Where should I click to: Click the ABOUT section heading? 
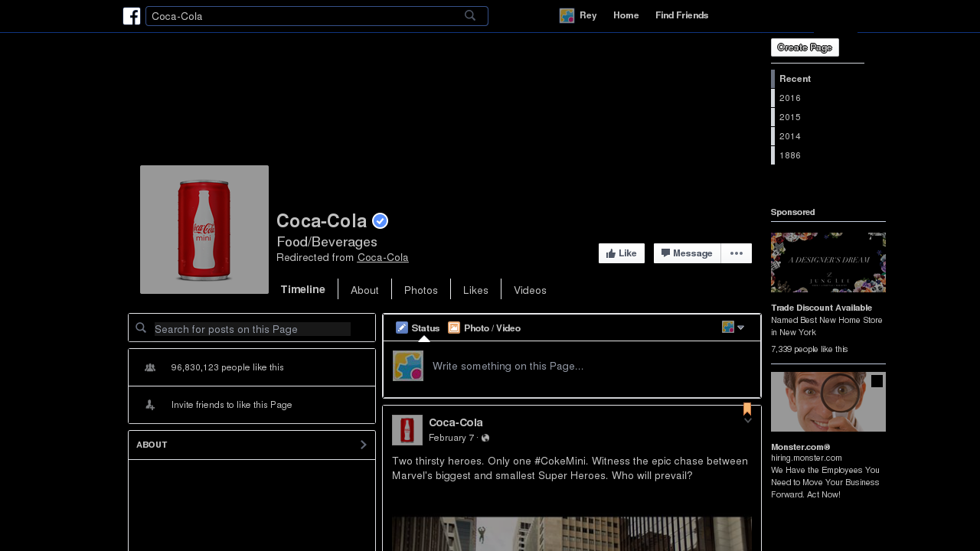pyautogui.click(x=152, y=445)
